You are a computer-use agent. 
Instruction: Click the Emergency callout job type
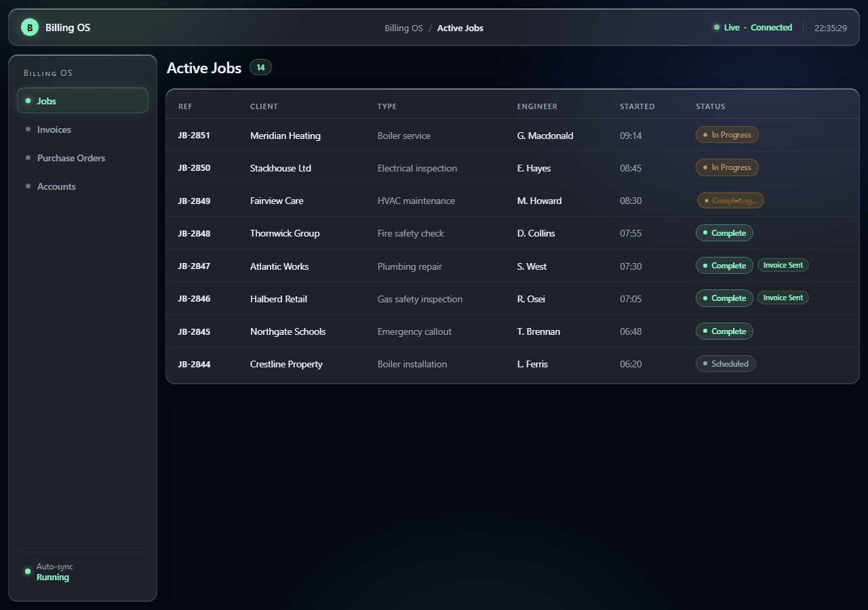[415, 331]
